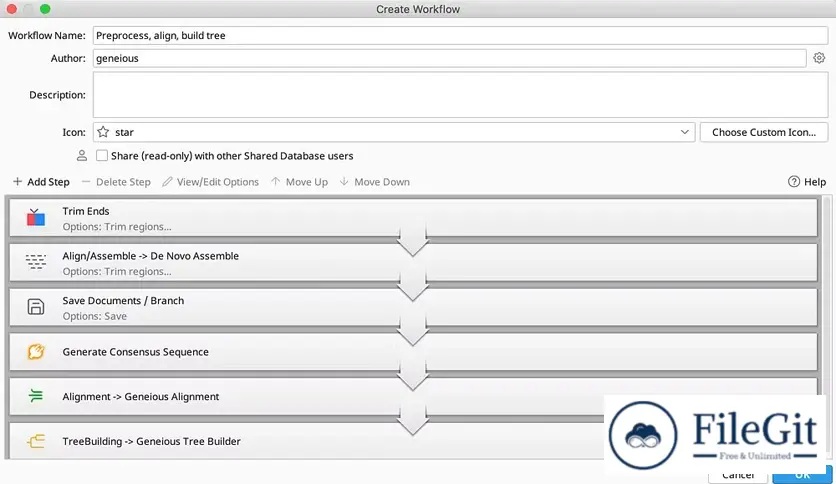836x484 pixels.
Task: Click the steps list vertical scrollbar
Action: (827, 327)
